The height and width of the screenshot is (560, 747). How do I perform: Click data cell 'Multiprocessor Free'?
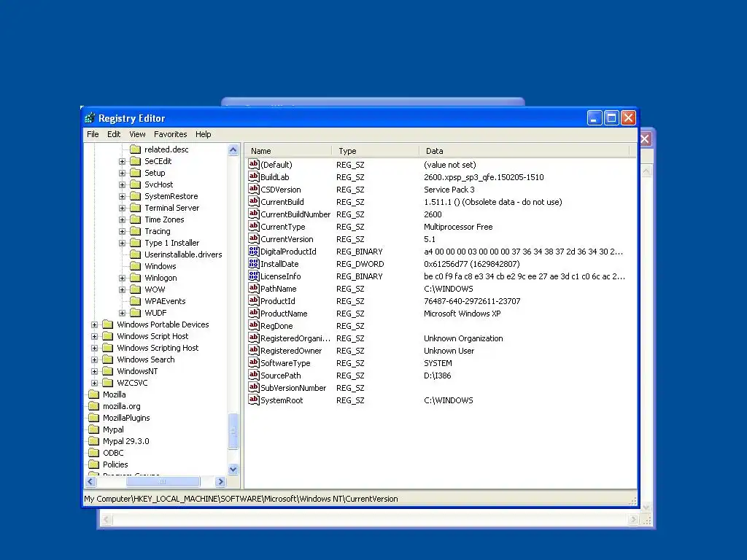(x=458, y=227)
